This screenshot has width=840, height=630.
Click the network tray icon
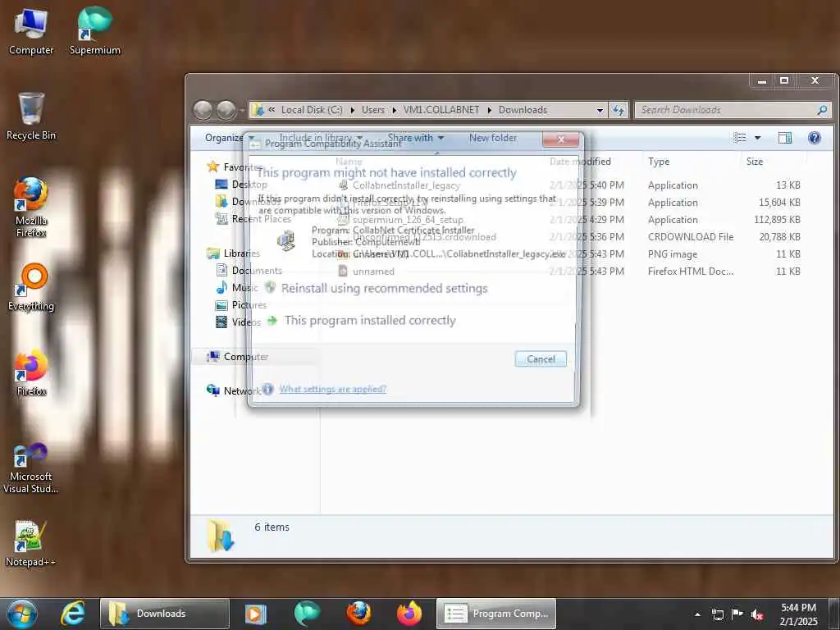717,614
